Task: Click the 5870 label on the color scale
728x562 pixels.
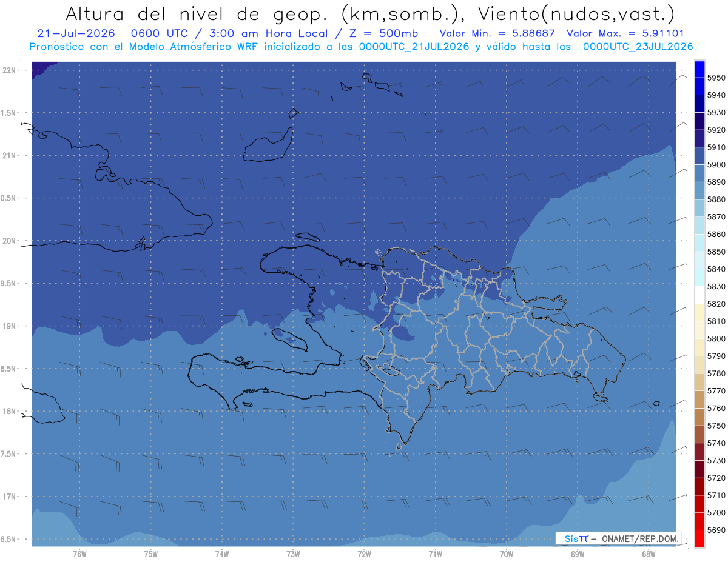Action: [x=716, y=216]
